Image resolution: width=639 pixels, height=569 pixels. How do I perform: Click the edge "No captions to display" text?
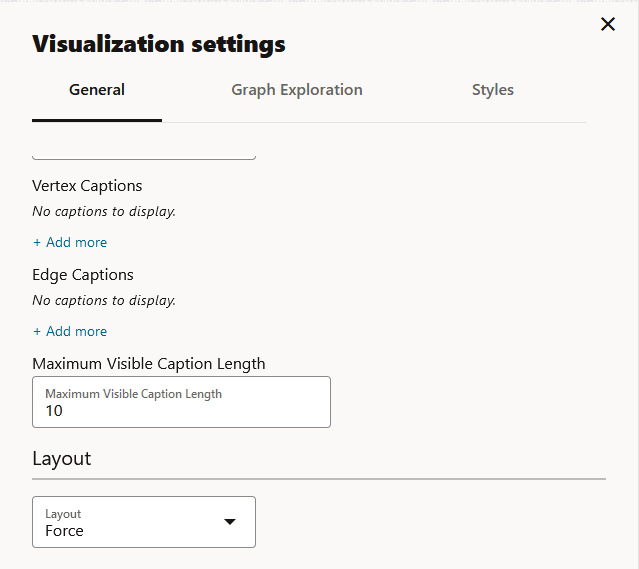(x=104, y=300)
